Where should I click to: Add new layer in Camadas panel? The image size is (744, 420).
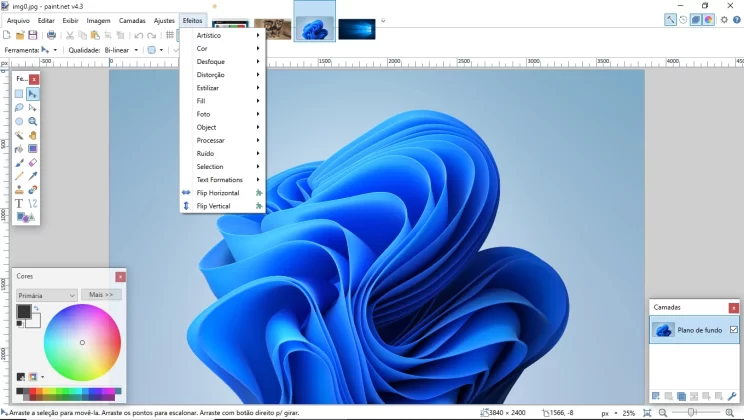656,396
